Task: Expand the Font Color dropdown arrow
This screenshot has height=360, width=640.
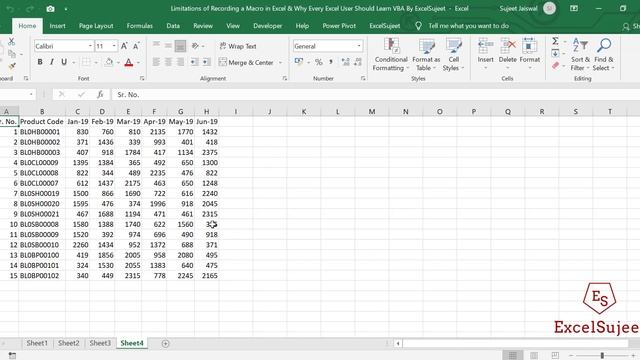Action: (138, 62)
